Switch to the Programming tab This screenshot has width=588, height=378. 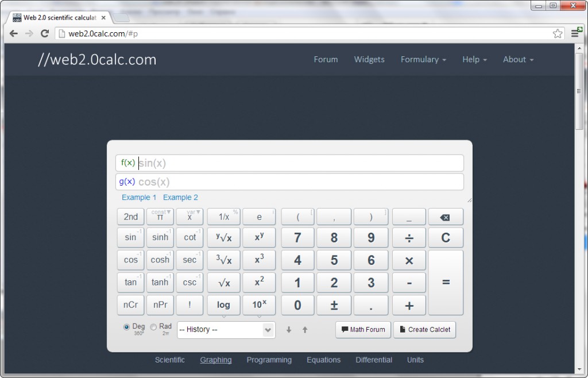click(x=269, y=360)
